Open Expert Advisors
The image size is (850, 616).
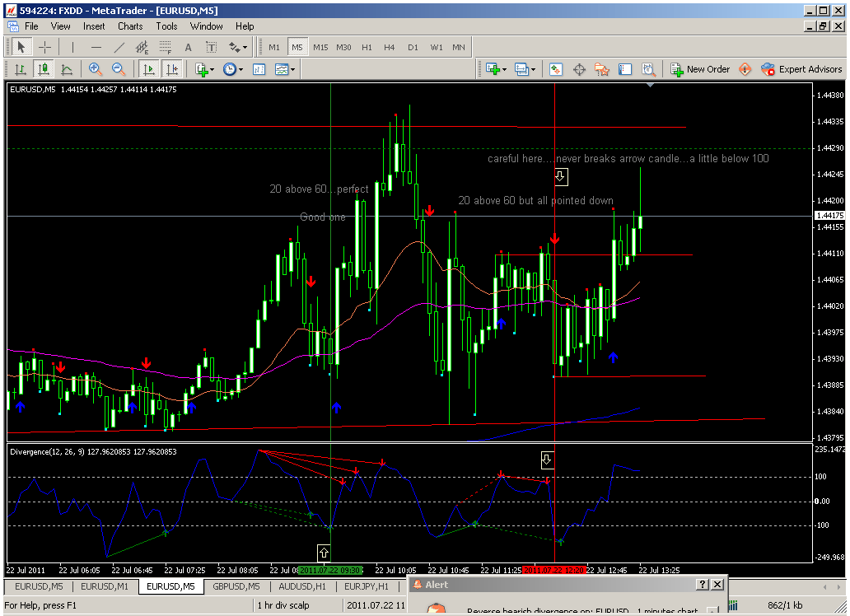(801, 69)
